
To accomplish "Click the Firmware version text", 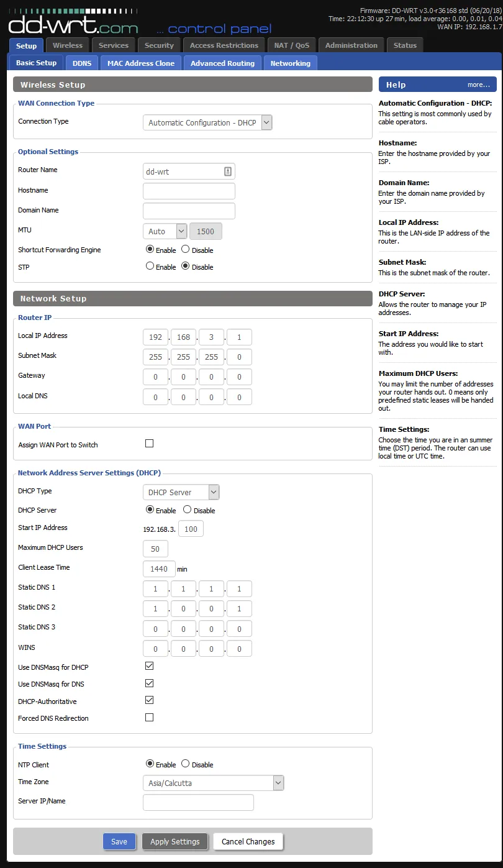I will (431, 11).
